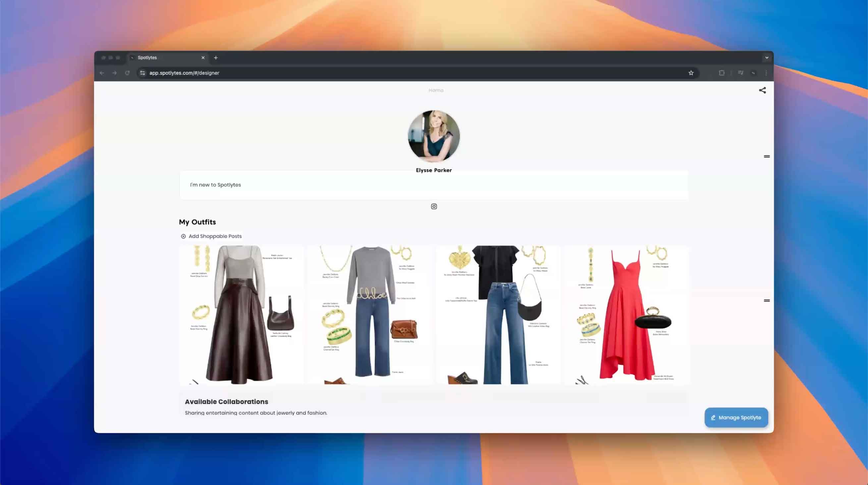Open the Instagram profile icon

pos(434,207)
